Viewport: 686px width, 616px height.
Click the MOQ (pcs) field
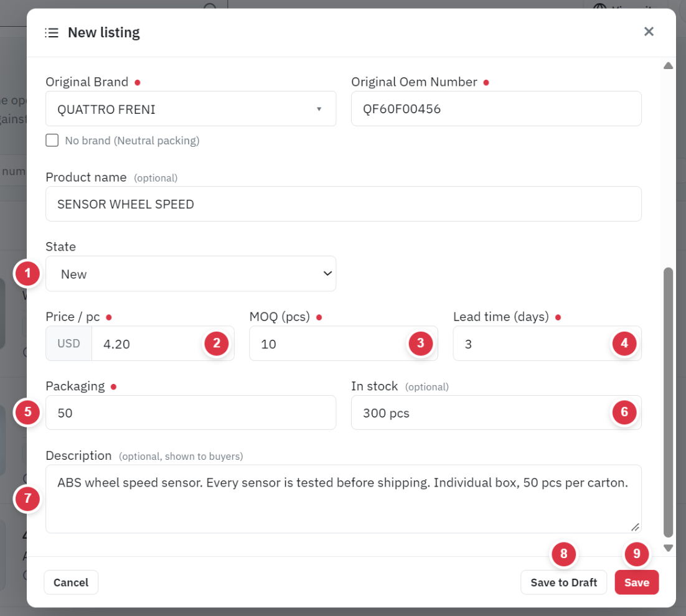click(344, 343)
